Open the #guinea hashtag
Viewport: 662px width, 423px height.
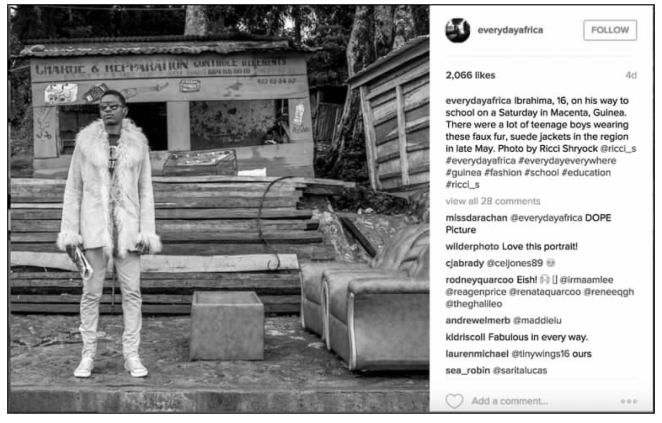click(x=463, y=172)
